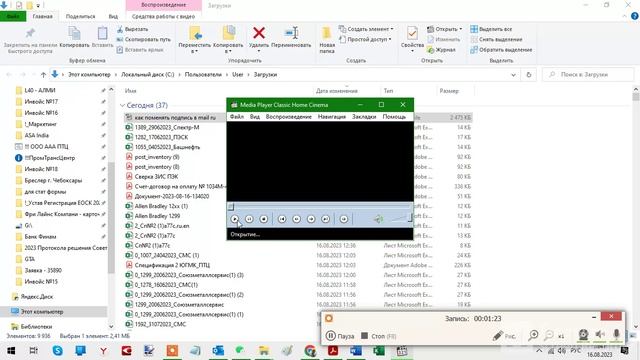This screenshot has width=640, height=360.
Task: Open Excel from taskbar
Action: 379,351
